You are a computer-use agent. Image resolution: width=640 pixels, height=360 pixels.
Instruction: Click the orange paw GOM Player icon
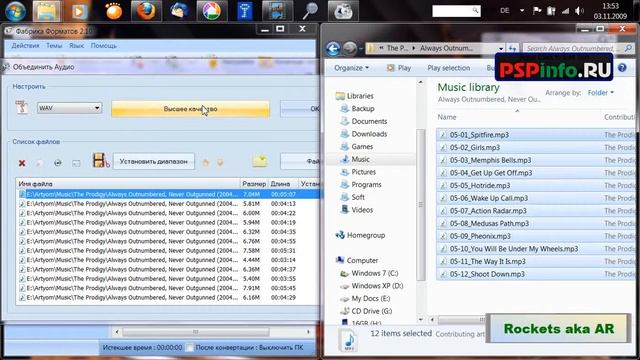pyautogui.click(x=113, y=11)
